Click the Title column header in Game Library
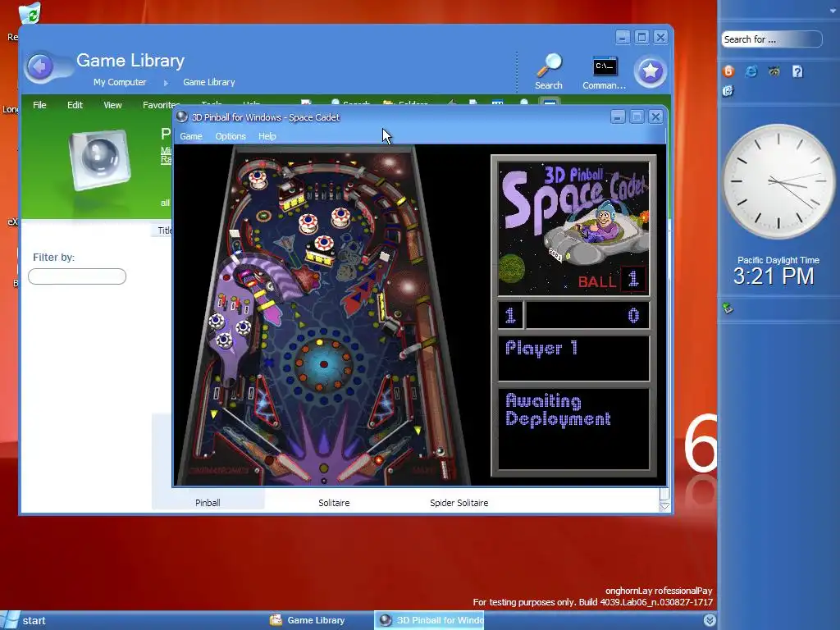 [x=164, y=231]
